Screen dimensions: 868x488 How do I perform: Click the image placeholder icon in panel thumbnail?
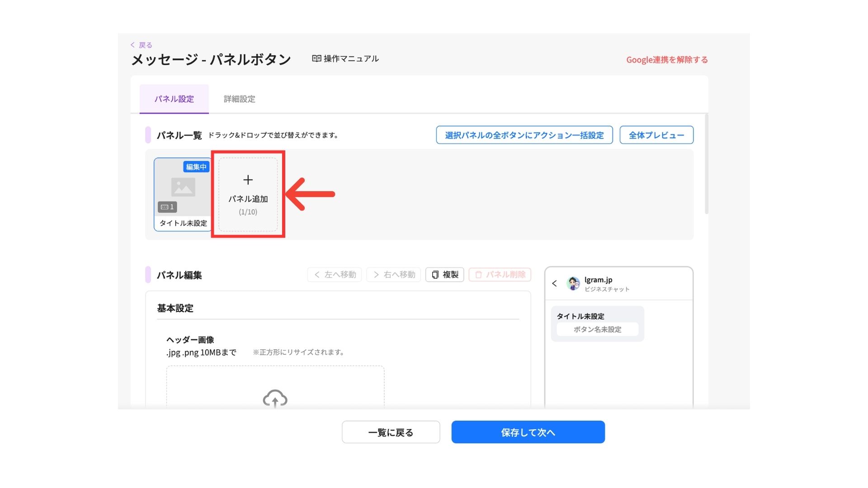click(x=183, y=187)
